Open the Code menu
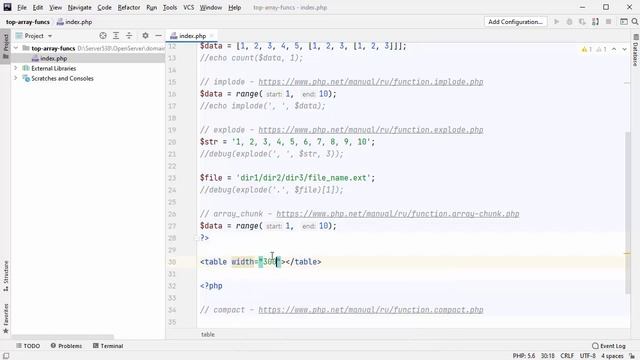This screenshot has width=640, height=360. [104, 7]
